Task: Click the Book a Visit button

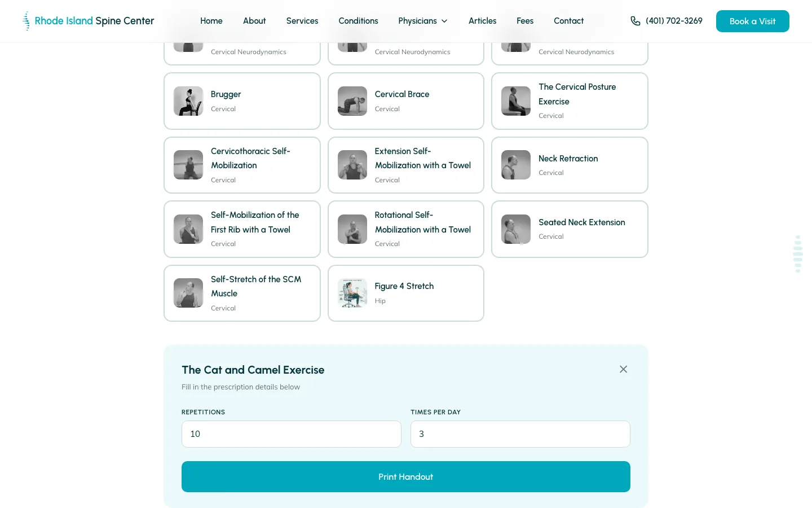Action: point(753,21)
